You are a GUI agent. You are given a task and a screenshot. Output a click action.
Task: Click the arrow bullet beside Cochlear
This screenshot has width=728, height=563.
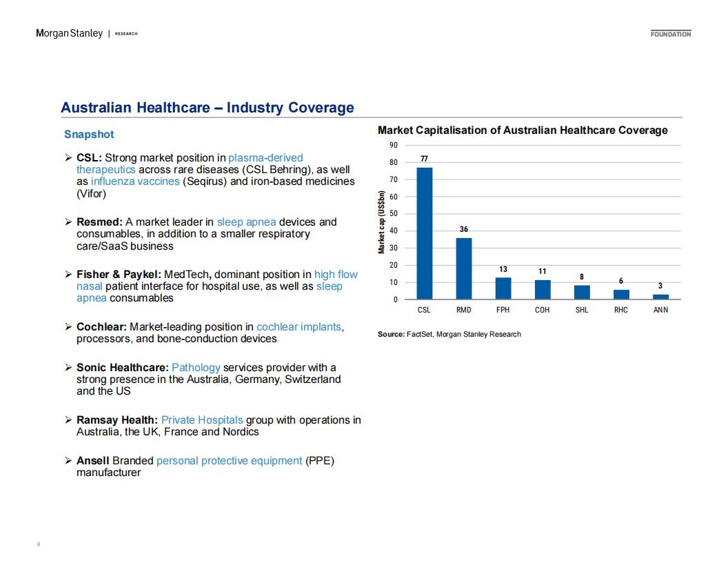pyautogui.click(x=68, y=327)
